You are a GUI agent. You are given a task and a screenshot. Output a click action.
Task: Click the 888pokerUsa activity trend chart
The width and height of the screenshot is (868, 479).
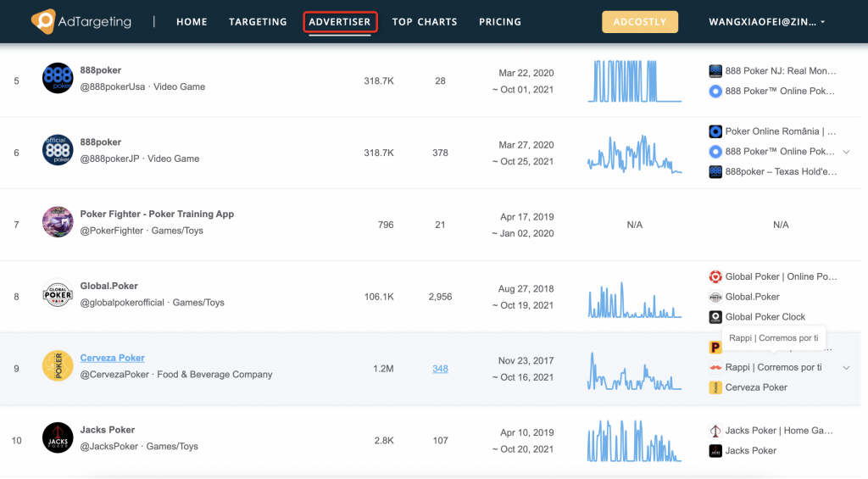pos(634,81)
